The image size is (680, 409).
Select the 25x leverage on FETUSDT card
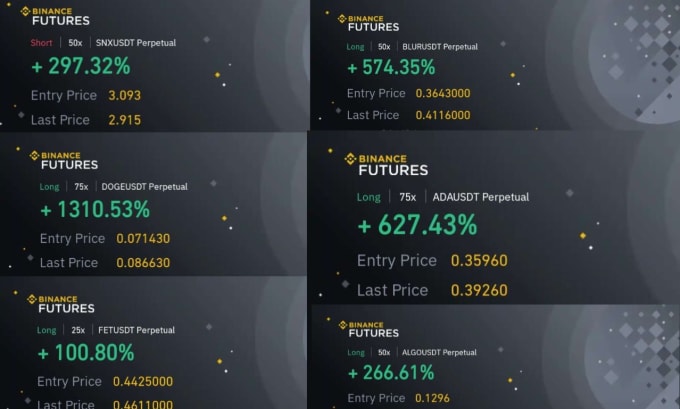78,330
